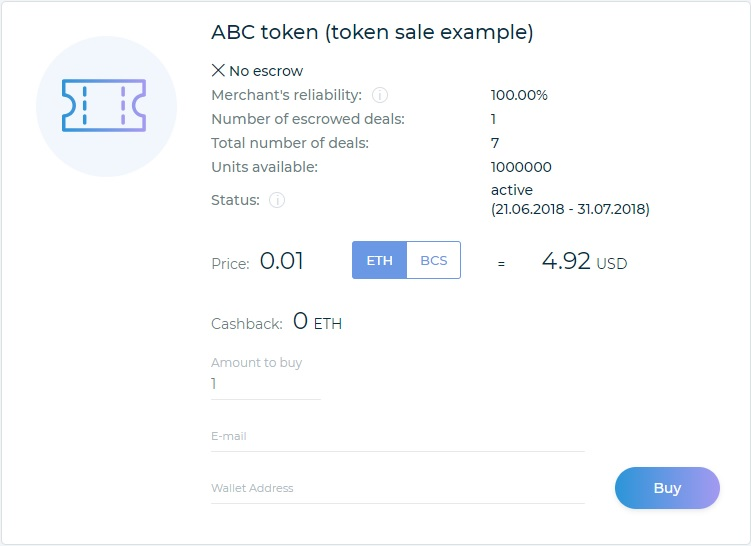
Task: Select ETH as the price currency
Action: click(x=379, y=261)
